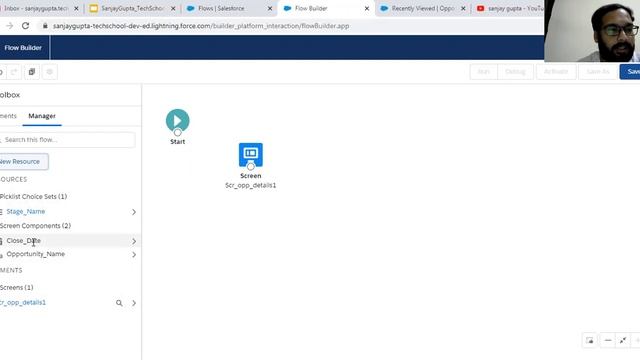Close the SanjayGupta_TechSchool browser tab
Screen dimensions: 640x360
[x=173, y=8]
